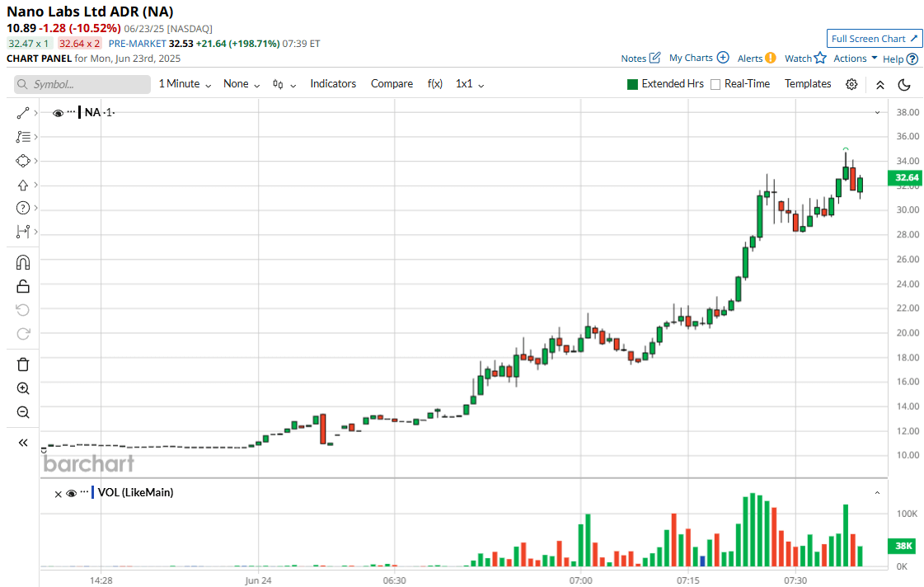Toggle visibility eye for VOL pane
The width and height of the screenshot is (924, 587).
[72, 493]
